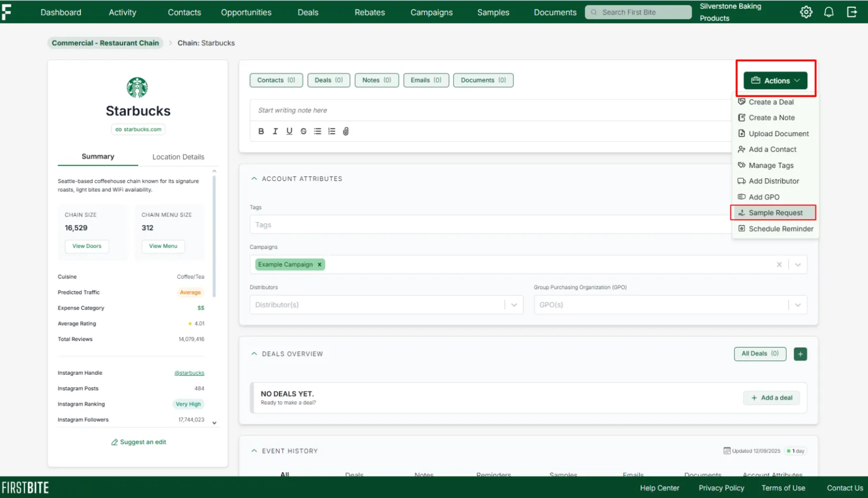This screenshot has width=868, height=498.
Task: Click the Search First Bite field
Action: click(x=638, y=12)
